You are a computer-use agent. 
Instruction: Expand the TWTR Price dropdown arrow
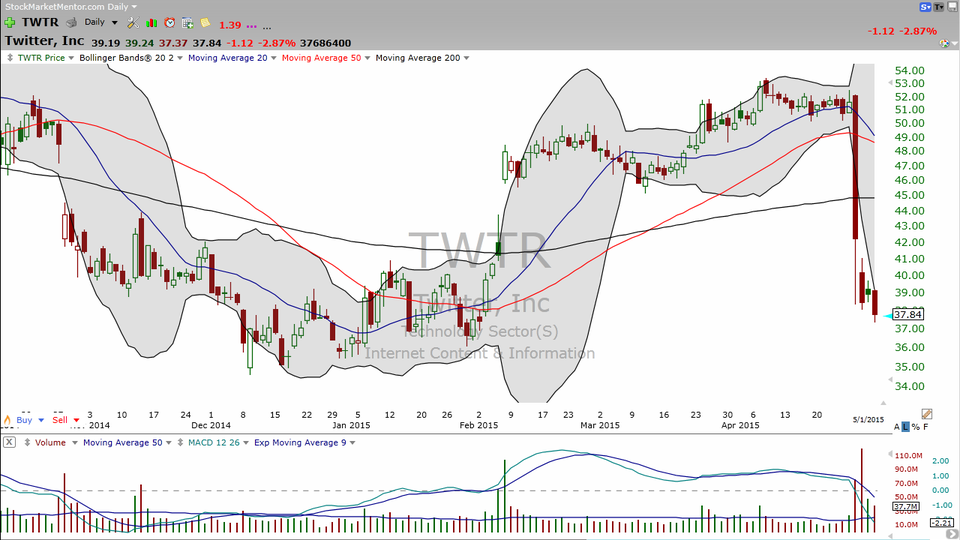(x=71, y=58)
